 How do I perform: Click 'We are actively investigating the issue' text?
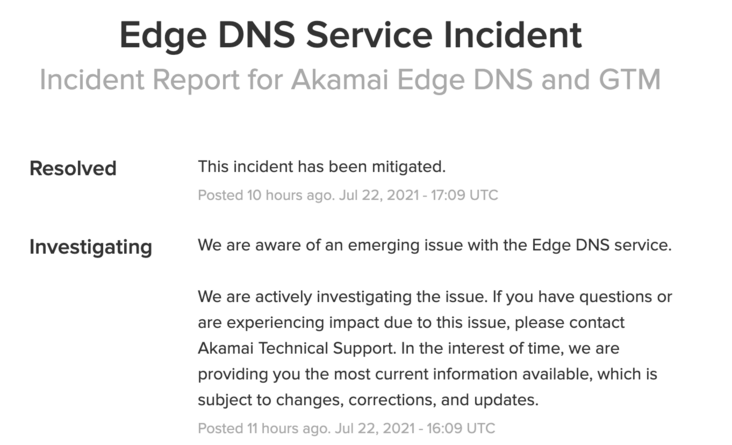[x=343, y=297]
